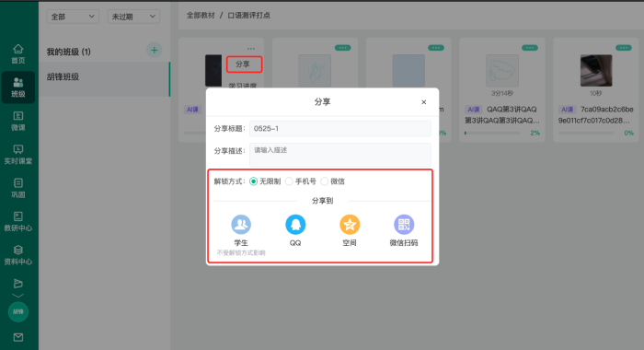Viewport: 644px width, 350px height.
Task: Open more menu on first course card
Action: (x=251, y=49)
